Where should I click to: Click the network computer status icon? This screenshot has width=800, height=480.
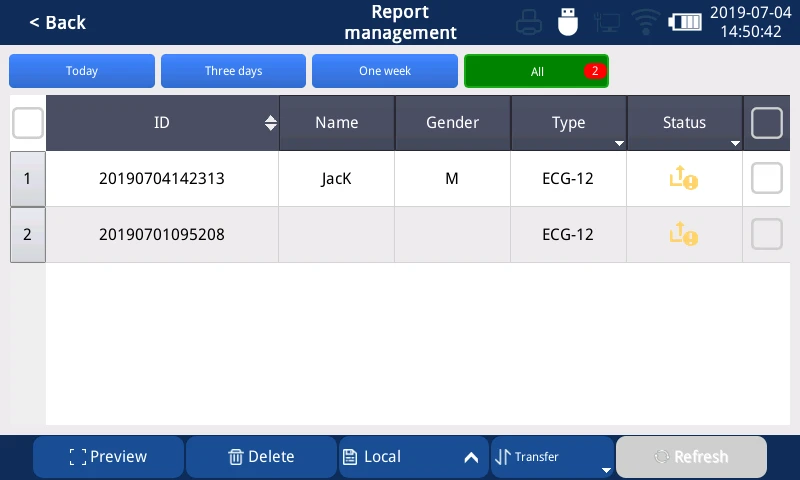tap(607, 22)
